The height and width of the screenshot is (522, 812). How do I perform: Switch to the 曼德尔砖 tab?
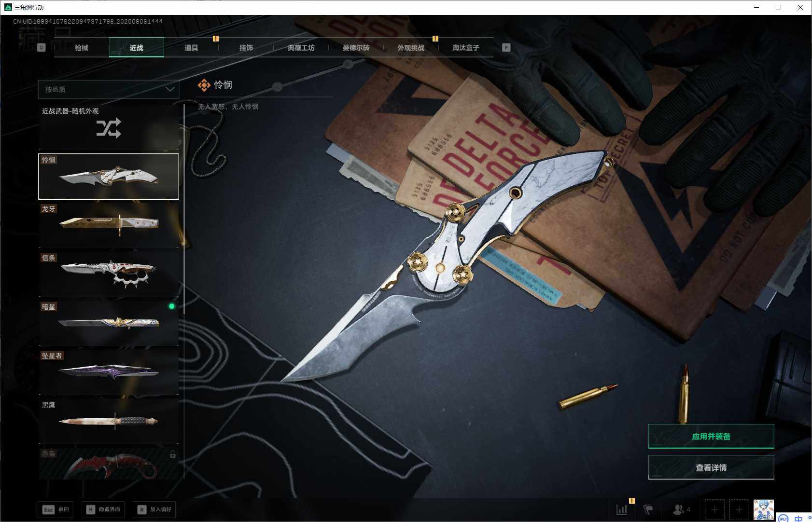point(356,48)
